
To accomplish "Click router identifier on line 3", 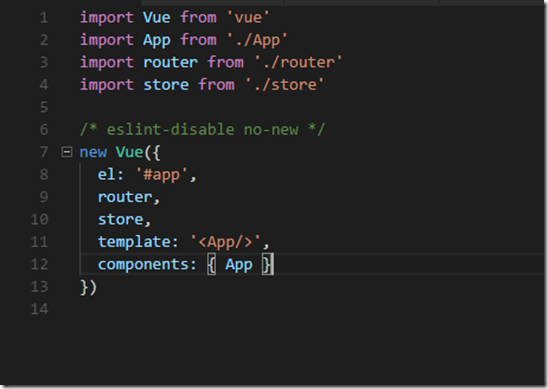I will (170, 63).
